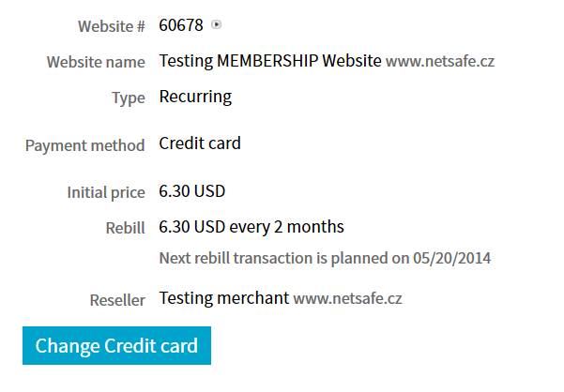Open the www.netsafe.cz link in Reseller row

click(x=347, y=298)
